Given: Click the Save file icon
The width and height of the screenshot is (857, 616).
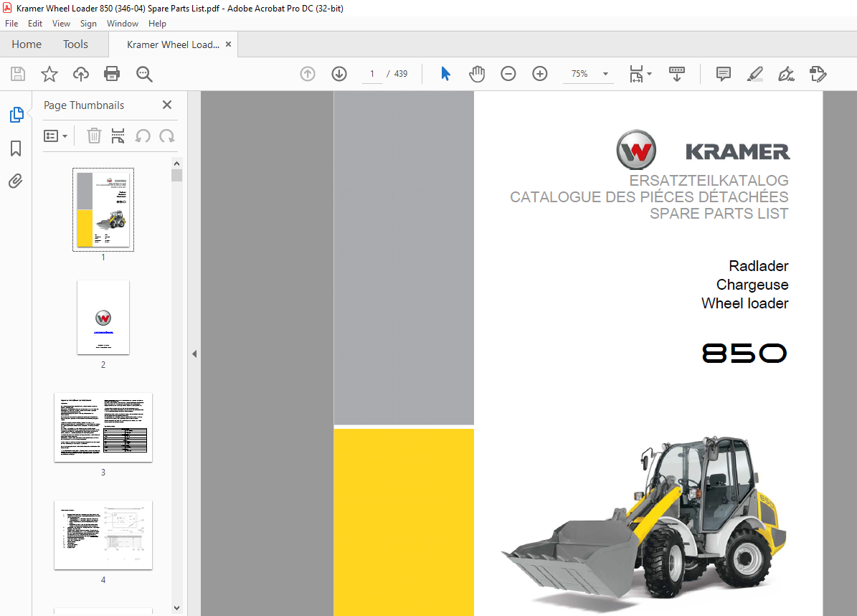Looking at the screenshot, I should [18, 74].
